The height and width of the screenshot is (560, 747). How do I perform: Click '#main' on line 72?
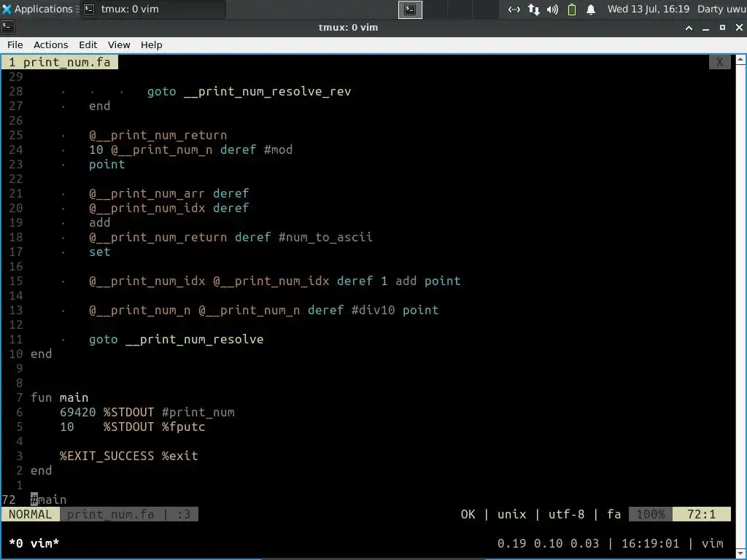tap(49, 499)
